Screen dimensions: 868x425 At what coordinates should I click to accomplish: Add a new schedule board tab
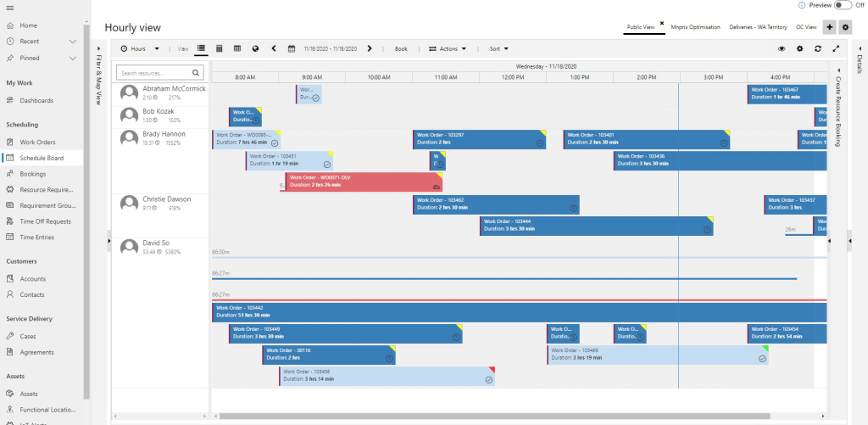[x=829, y=27]
